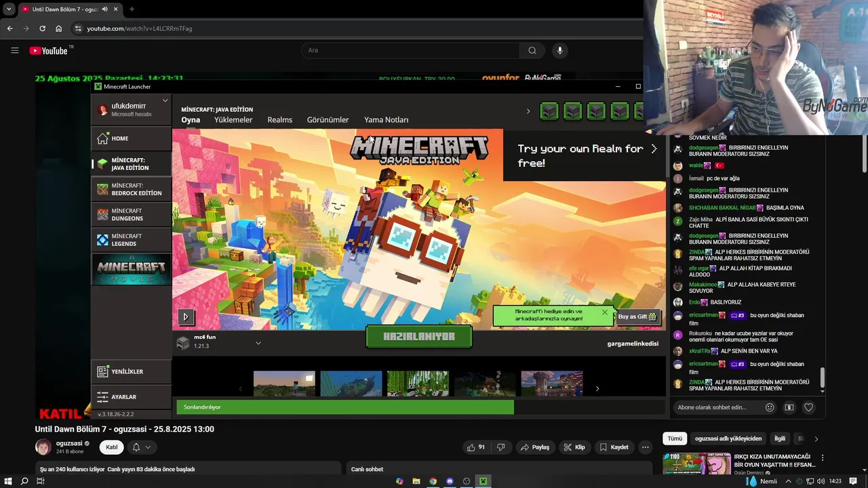Select Minecraft: Java Edition in the sidebar

[x=131, y=164]
